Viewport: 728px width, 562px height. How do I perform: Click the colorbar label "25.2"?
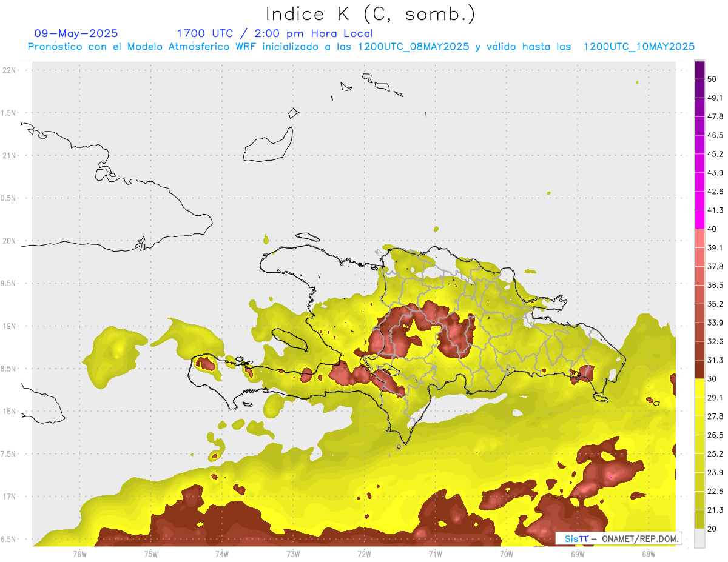715,454
